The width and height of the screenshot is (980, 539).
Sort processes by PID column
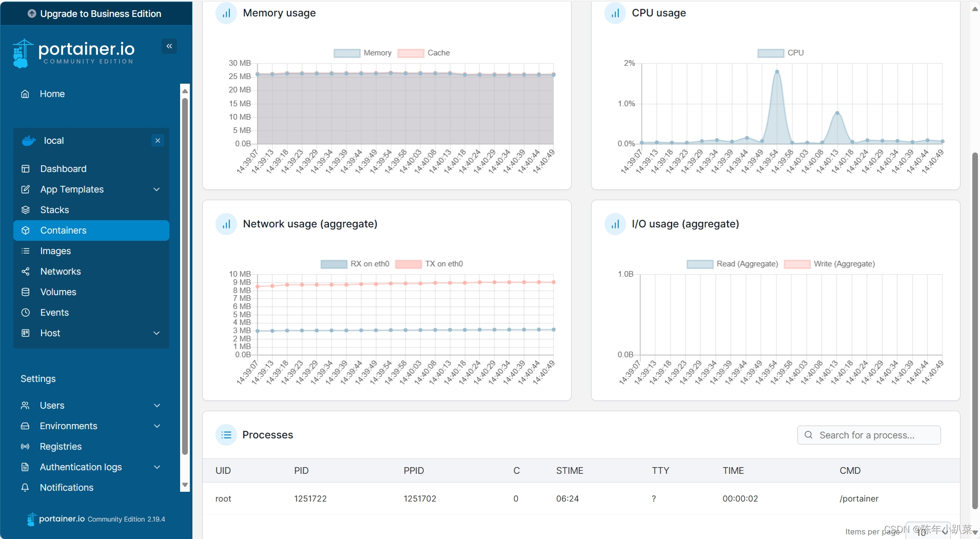click(x=301, y=471)
